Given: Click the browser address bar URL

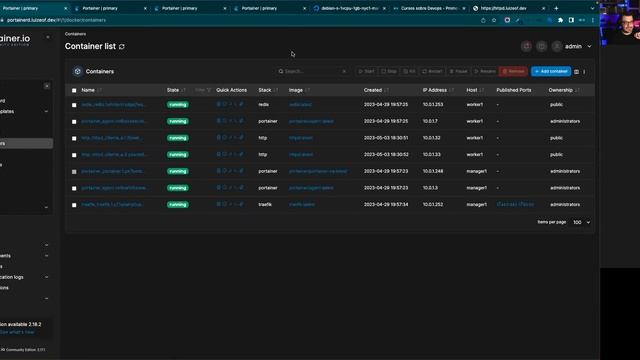Looking at the screenshot, I should 56,20.
